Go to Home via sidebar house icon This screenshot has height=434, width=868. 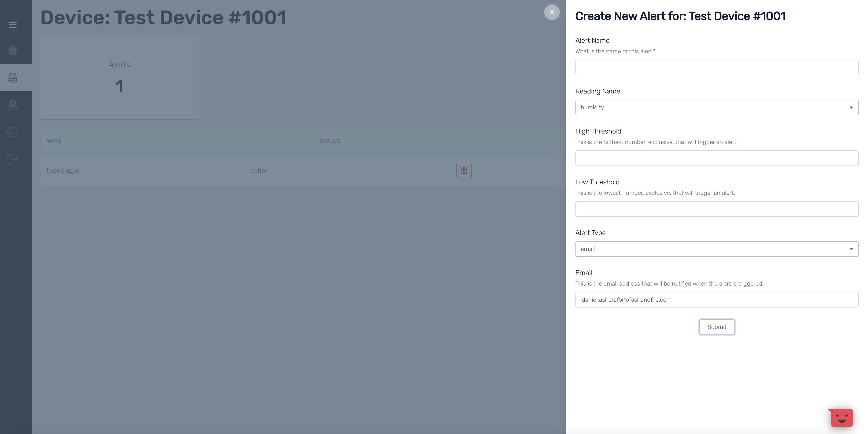click(x=12, y=50)
